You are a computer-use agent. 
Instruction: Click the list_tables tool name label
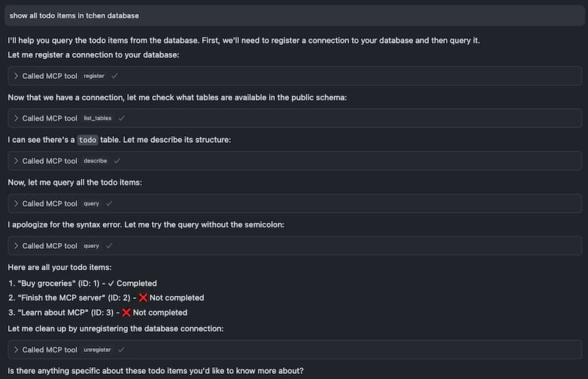pos(98,118)
